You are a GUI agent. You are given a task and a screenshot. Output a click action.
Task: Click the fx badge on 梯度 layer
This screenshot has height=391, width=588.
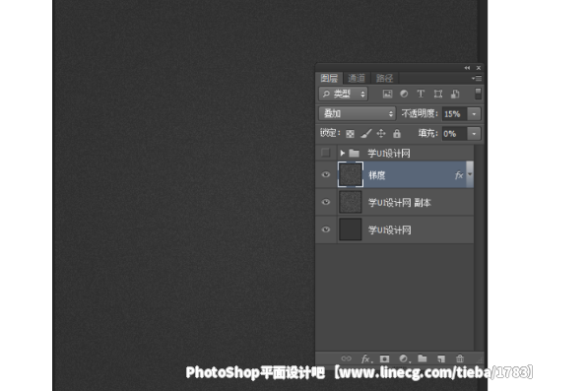click(x=459, y=175)
